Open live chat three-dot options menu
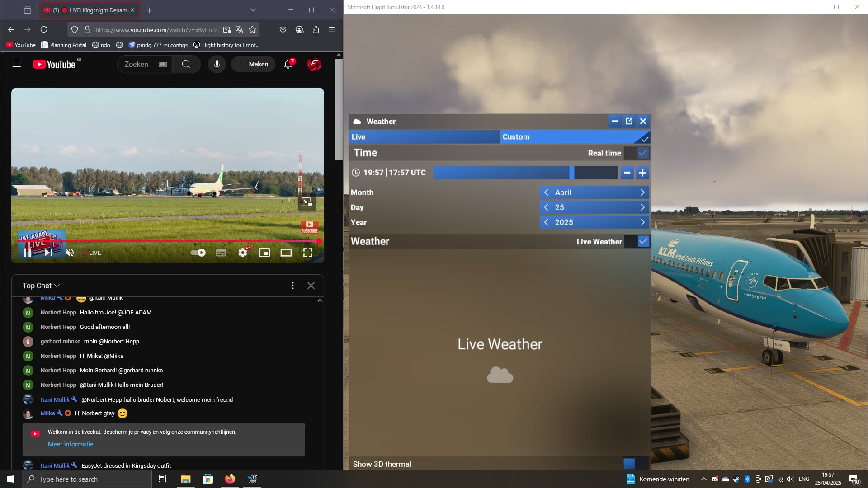This screenshot has width=868, height=488. coord(293,286)
